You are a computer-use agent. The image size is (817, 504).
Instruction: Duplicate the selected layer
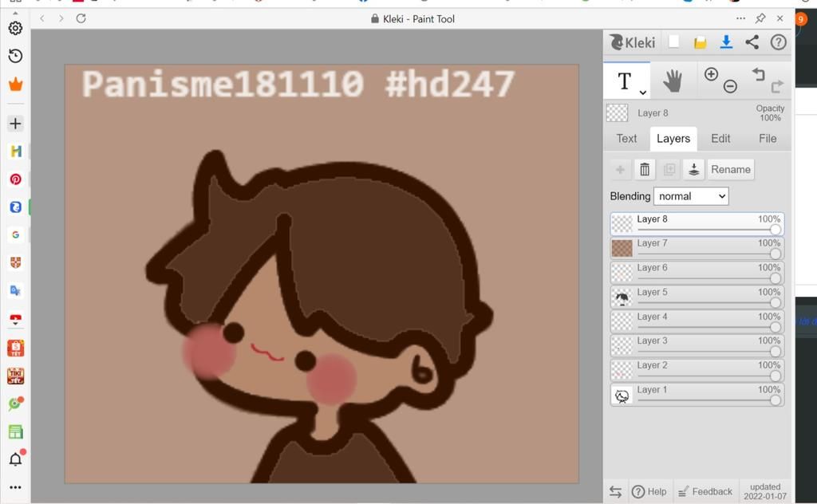[x=669, y=169]
